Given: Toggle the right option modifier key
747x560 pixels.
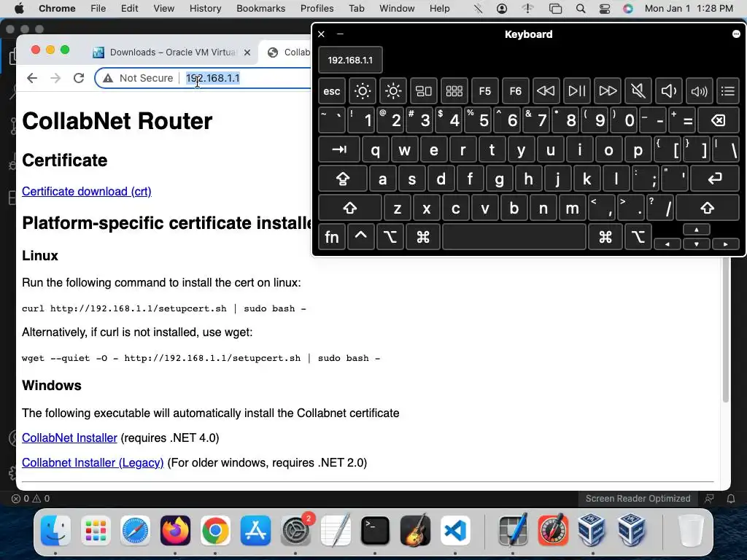Looking at the screenshot, I should [x=638, y=237].
